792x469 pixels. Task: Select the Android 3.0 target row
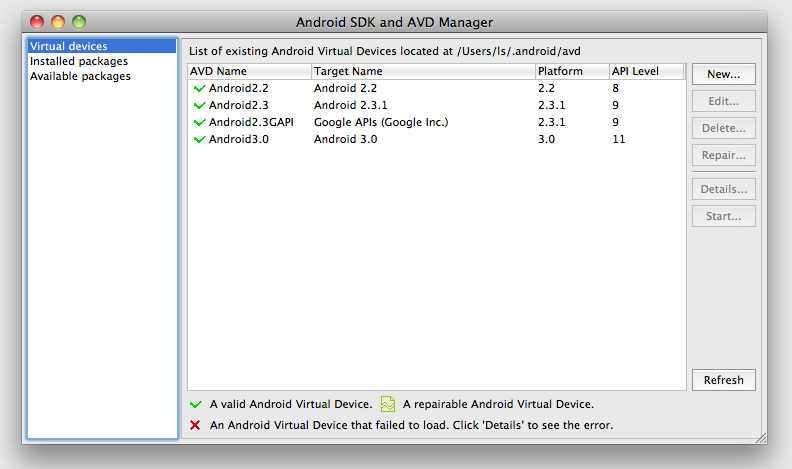coord(346,140)
